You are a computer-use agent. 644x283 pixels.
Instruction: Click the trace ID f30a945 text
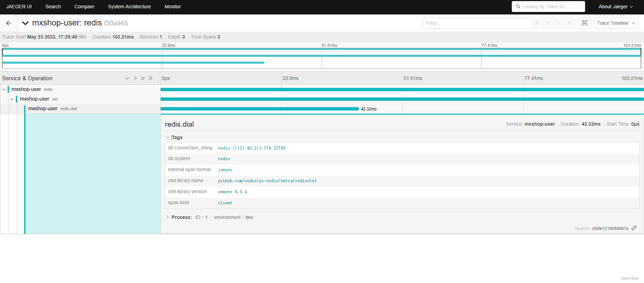coord(116,23)
